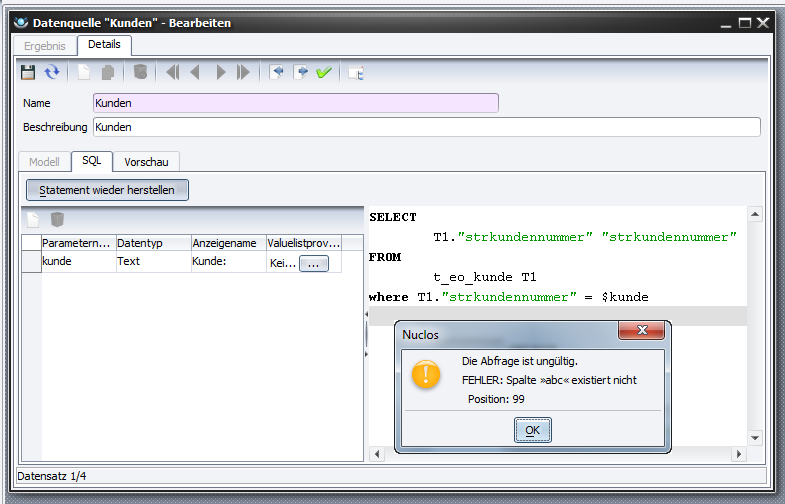Click the FEHLER: Spalte »abc« existiert nicht message
Viewport: 785px width, 504px height.
(x=549, y=380)
